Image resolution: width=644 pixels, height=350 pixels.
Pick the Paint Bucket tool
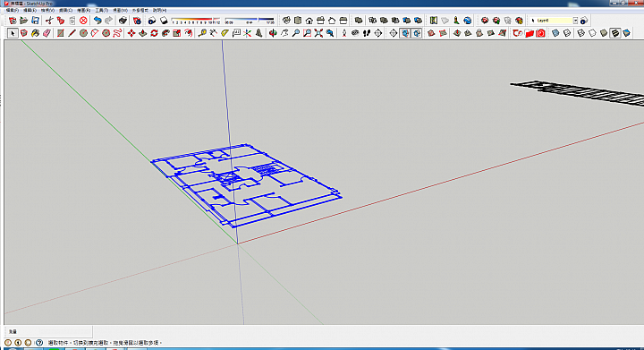[x=35, y=33]
